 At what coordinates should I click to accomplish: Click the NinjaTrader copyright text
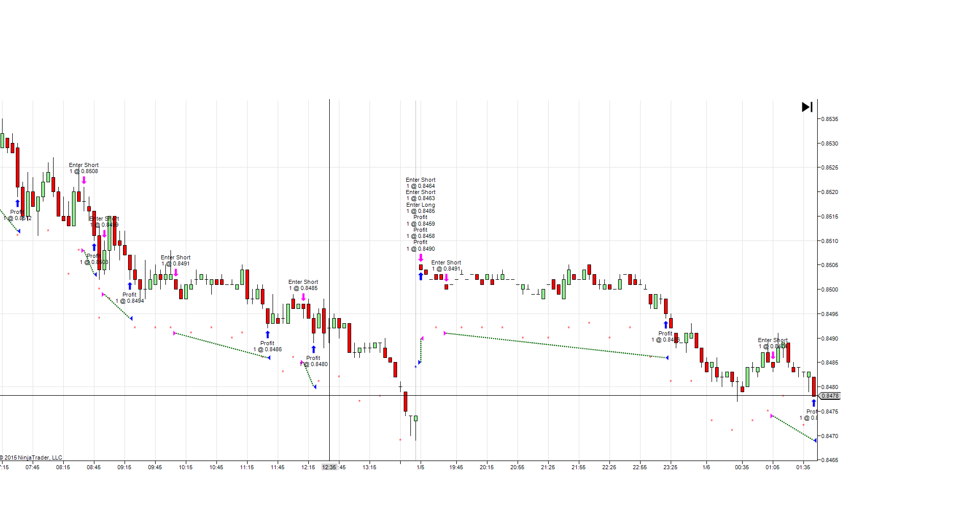[31, 457]
